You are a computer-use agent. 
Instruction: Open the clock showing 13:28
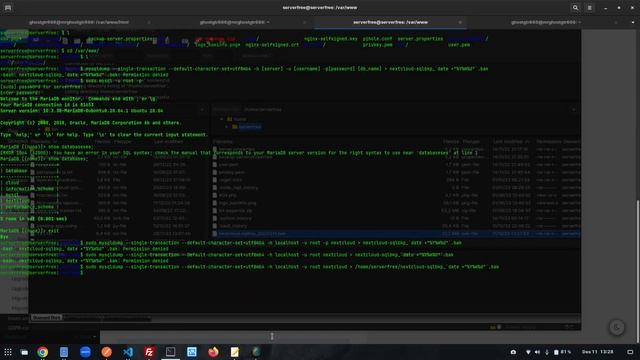point(598,352)
